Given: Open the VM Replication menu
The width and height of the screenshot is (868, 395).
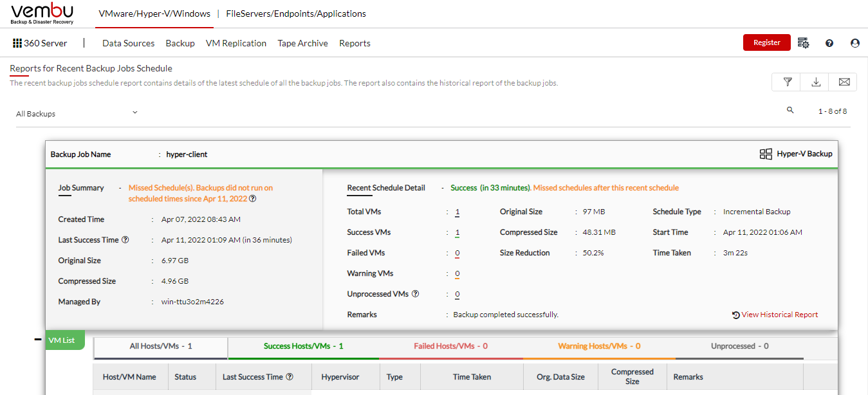Looking at the screenshot, I should coord(236,43).
